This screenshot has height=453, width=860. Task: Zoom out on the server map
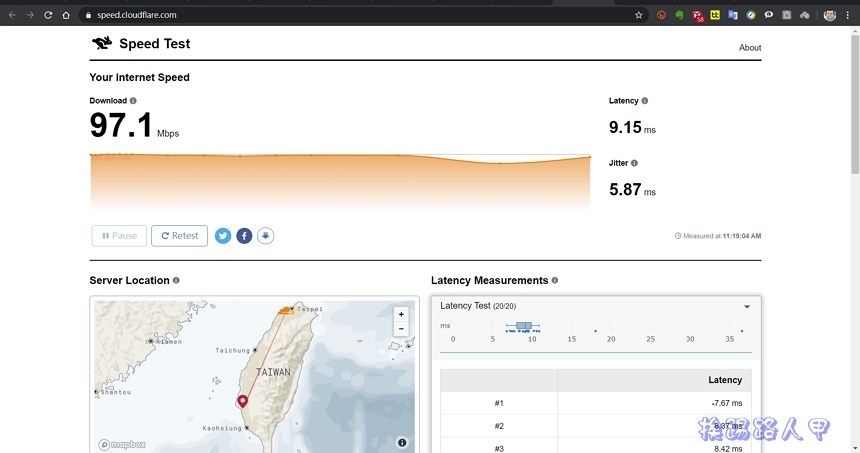[401, 329]
